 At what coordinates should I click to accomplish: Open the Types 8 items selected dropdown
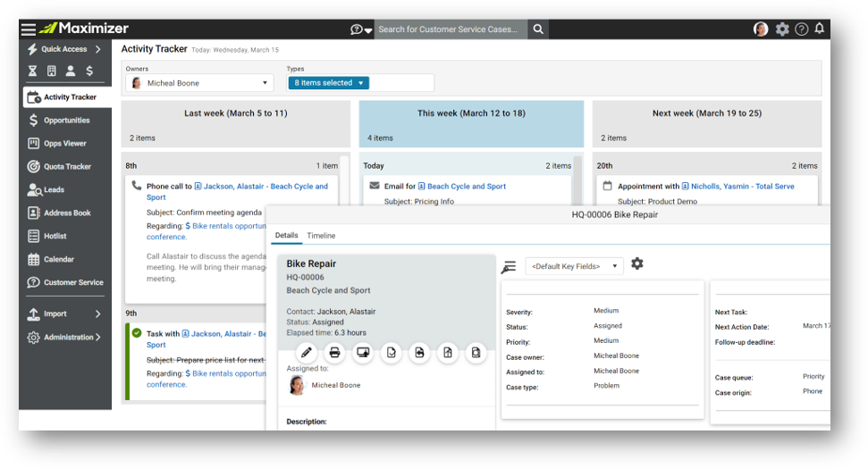pyautogui.click(x=328, y=83)
